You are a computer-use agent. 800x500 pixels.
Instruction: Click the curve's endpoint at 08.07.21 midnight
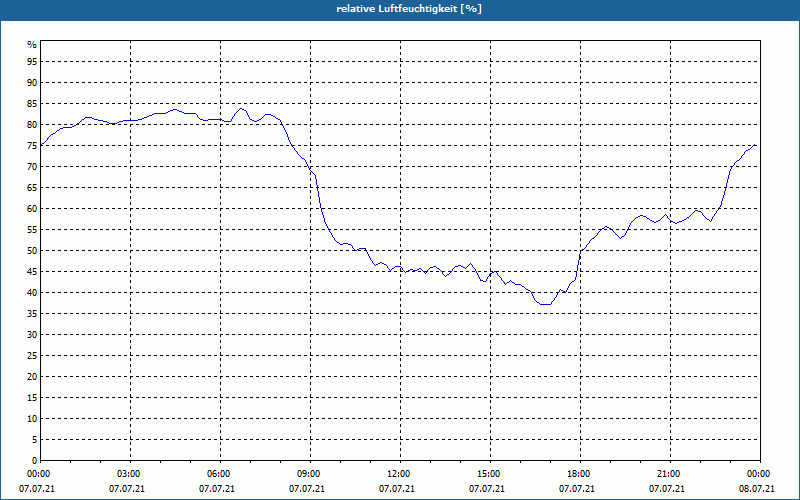[x=755, y=145]
